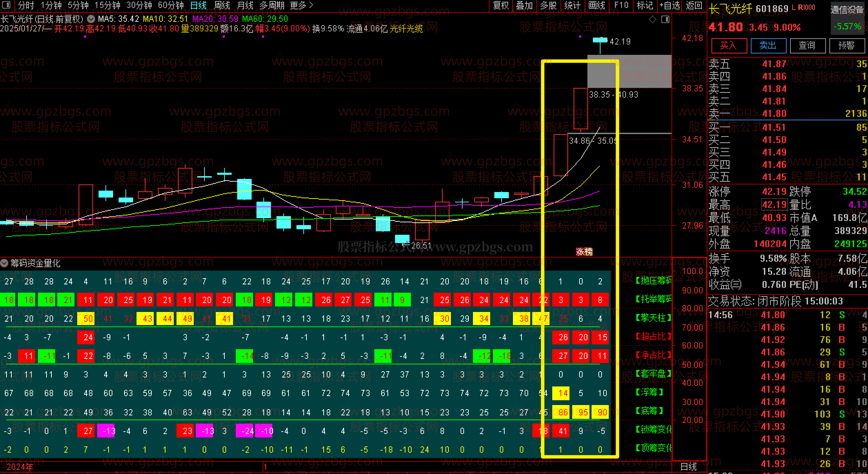868x474 pixels.
Task: Select the 日线 daily chart tab
Action: point(199,5)
